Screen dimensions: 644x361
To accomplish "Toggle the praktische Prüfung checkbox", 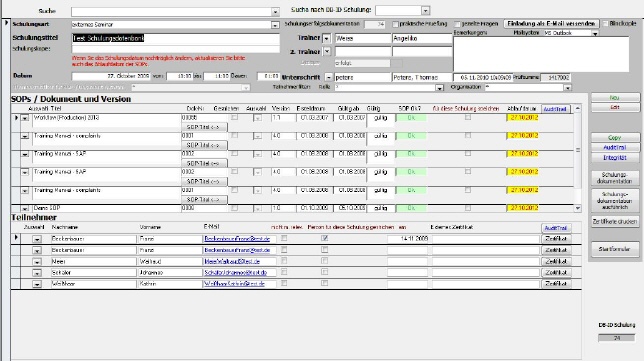I will [x=396, y=24].
